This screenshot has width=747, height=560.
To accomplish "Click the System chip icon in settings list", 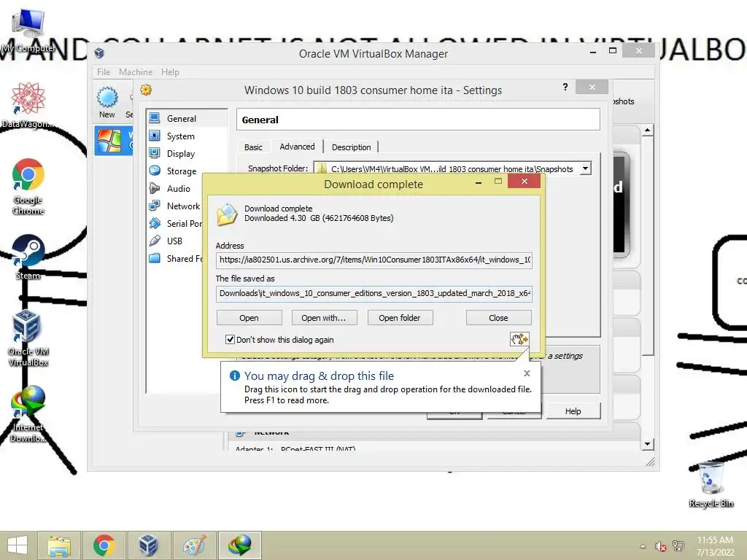I will point(155,136).
